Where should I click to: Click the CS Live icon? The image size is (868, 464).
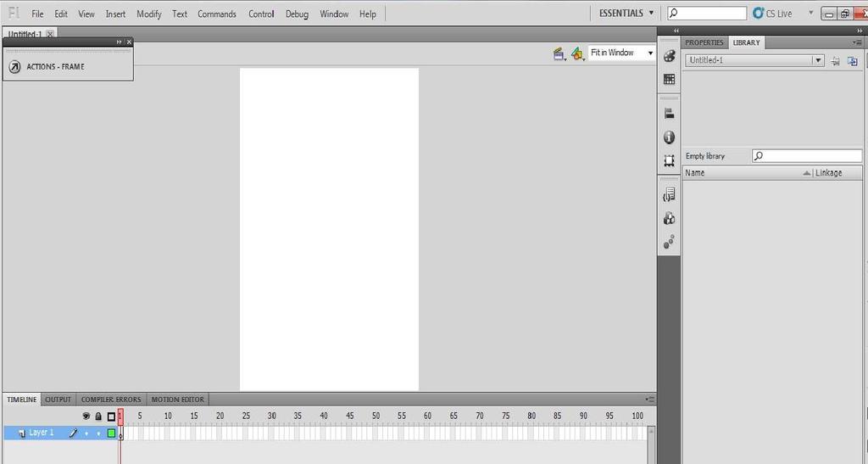758,14
